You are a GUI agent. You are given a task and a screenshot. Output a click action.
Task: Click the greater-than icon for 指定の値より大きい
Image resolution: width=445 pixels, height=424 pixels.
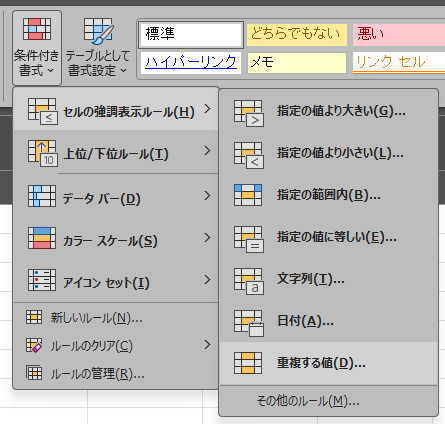(x=249, y=114)
